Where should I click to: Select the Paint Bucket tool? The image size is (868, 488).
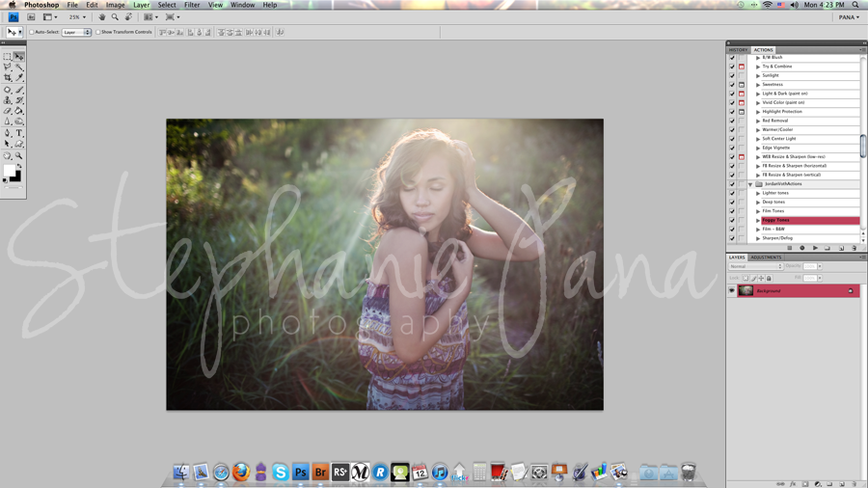[x=19, y=111]
